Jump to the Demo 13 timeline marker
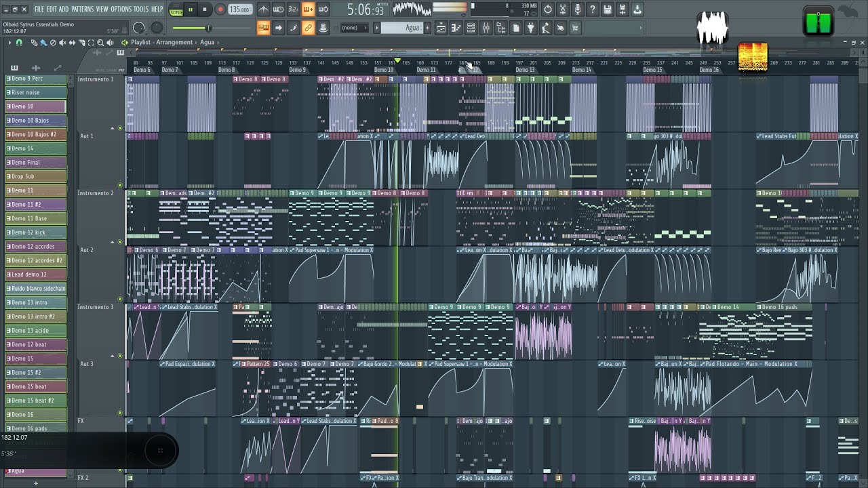 (525, 70)
